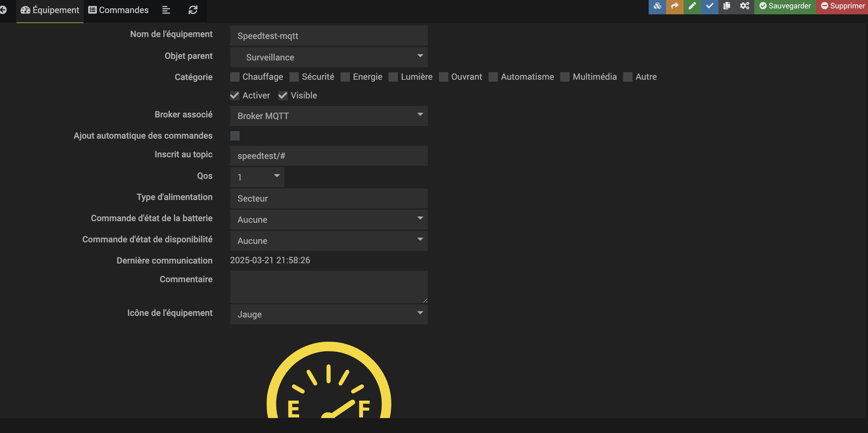
Task: Uncheck the Activer checkbox
Action: [235, 96]
